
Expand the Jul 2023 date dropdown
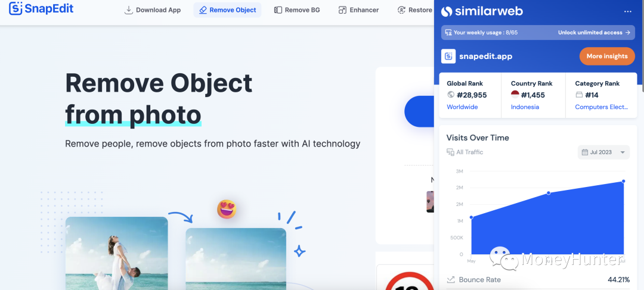603,152
